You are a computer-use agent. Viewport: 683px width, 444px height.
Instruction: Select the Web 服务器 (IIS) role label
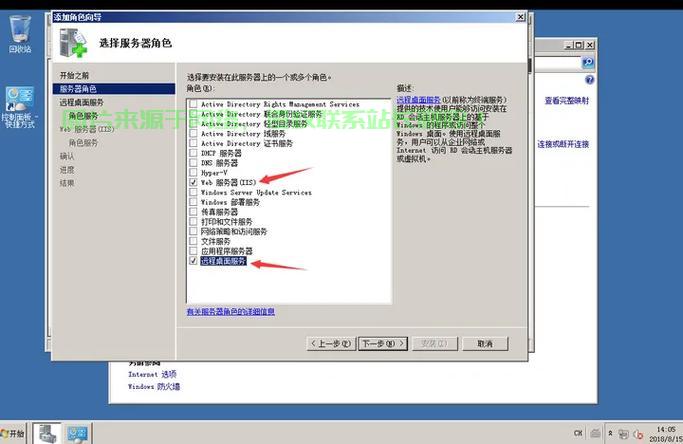click(x=229, y=183)
